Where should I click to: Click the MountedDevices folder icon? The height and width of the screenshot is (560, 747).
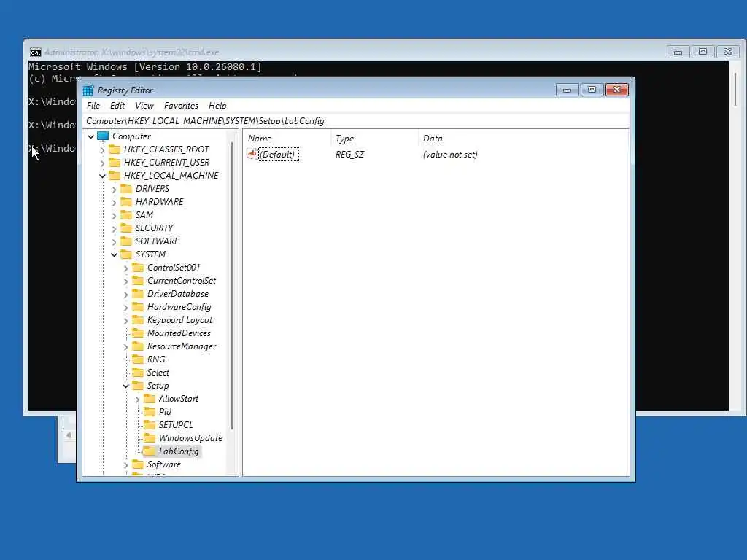[138, 332]
